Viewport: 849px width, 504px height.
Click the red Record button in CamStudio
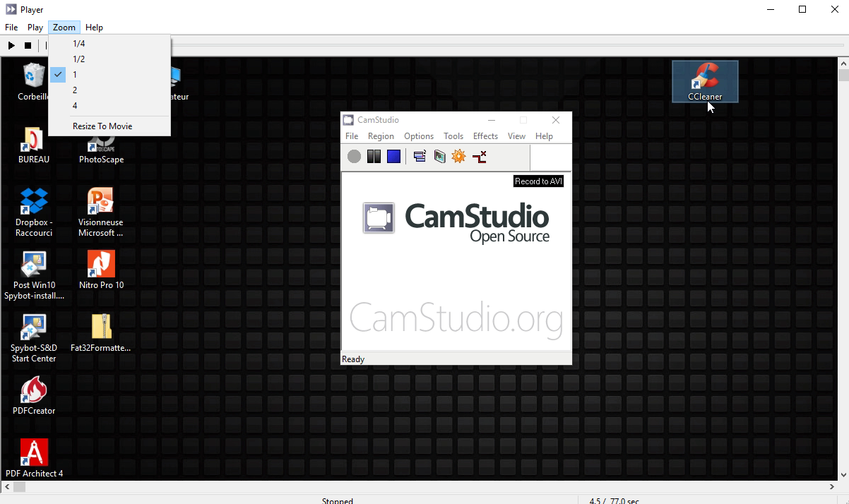354,156
